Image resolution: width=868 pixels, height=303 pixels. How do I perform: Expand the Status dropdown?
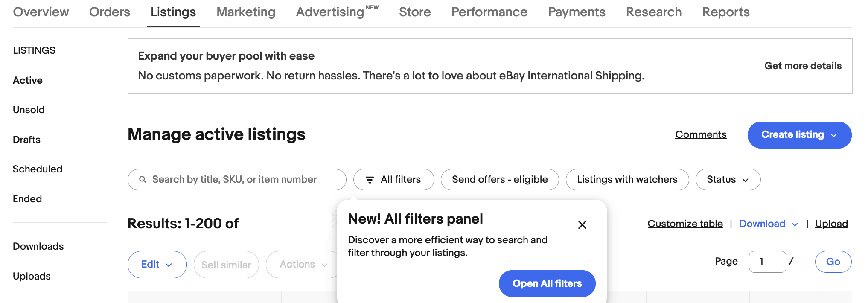[728, 180]
